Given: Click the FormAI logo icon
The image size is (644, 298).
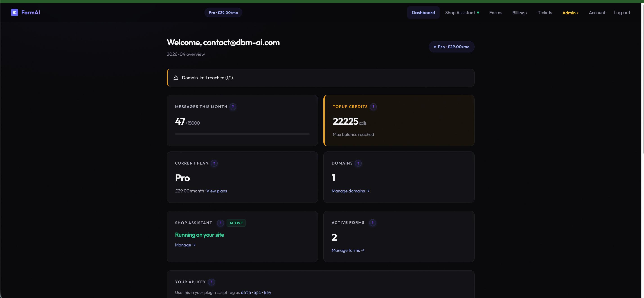Looking at the screenshot, I should tap(14, 12).
